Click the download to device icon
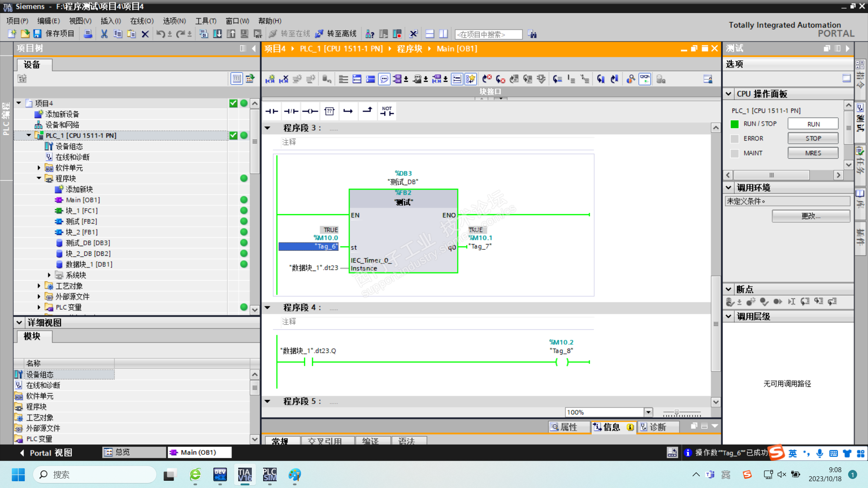Image resolution: width=868 pixels, height=488 pixels. point(217,34)
